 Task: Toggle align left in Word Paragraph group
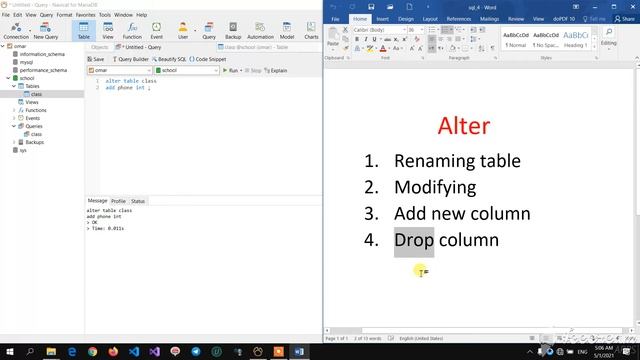pyautogui.click(x=432, y=39)
